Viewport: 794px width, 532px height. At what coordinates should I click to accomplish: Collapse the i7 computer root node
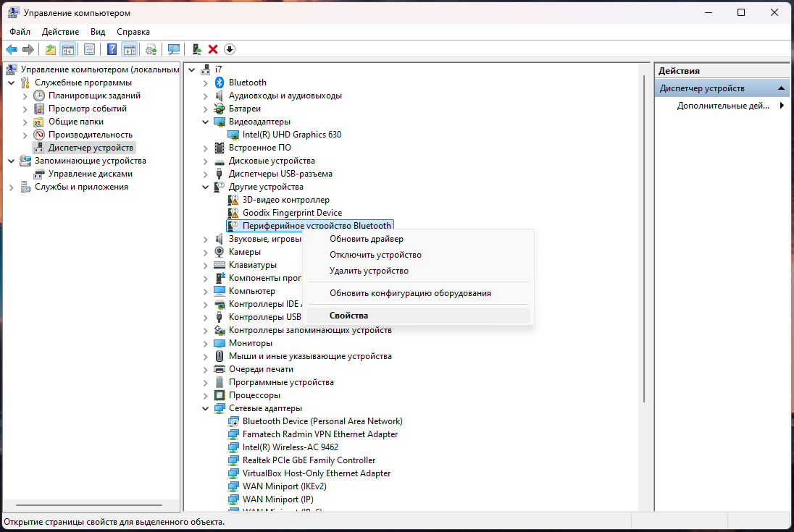pos(192,69)
